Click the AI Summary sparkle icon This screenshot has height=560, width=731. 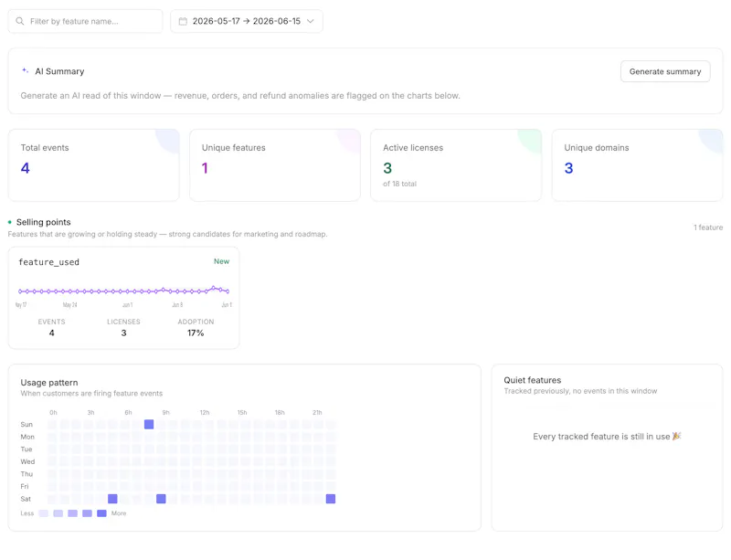(26, 71)
